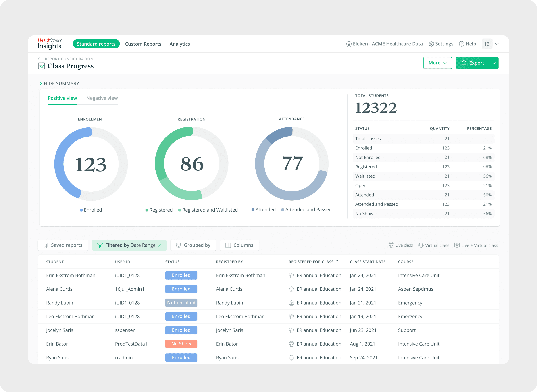The height and width of the screenshot is (392, 537).
Task: Open the Custom Reports tab
Action: 143,44
